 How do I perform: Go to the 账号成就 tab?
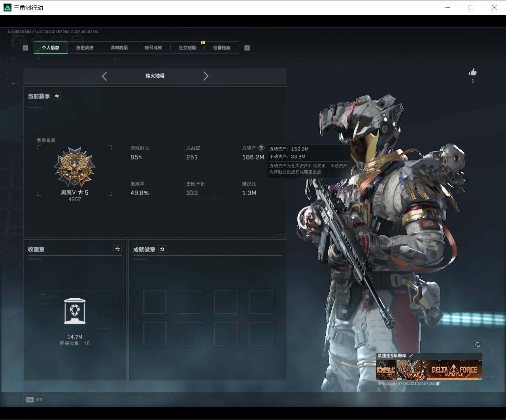click(x=153, y=48)
